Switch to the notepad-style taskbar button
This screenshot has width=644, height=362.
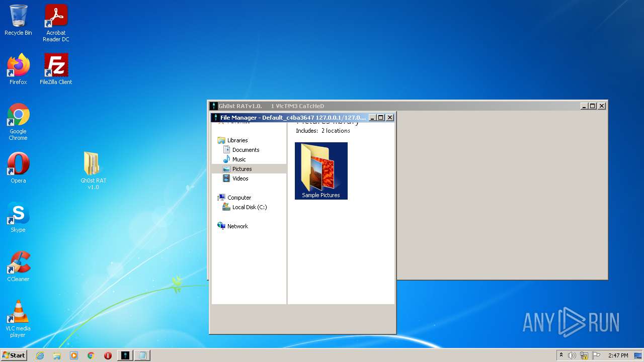tap(142, 355)
